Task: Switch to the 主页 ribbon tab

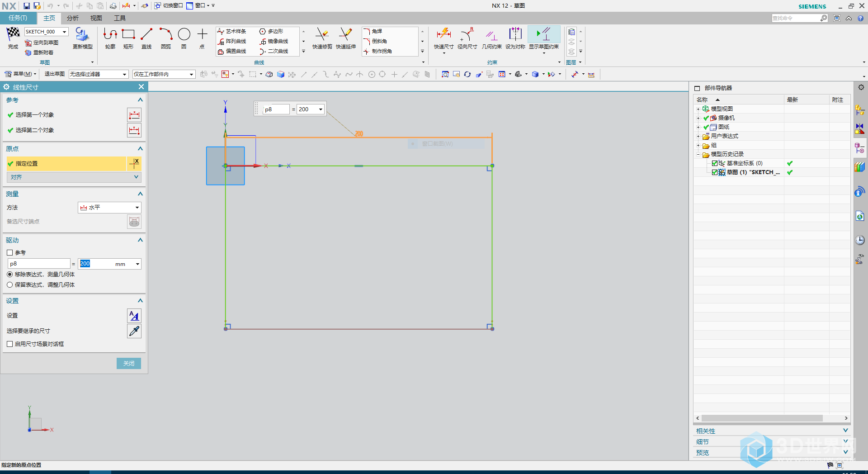Action: (49, 18)
